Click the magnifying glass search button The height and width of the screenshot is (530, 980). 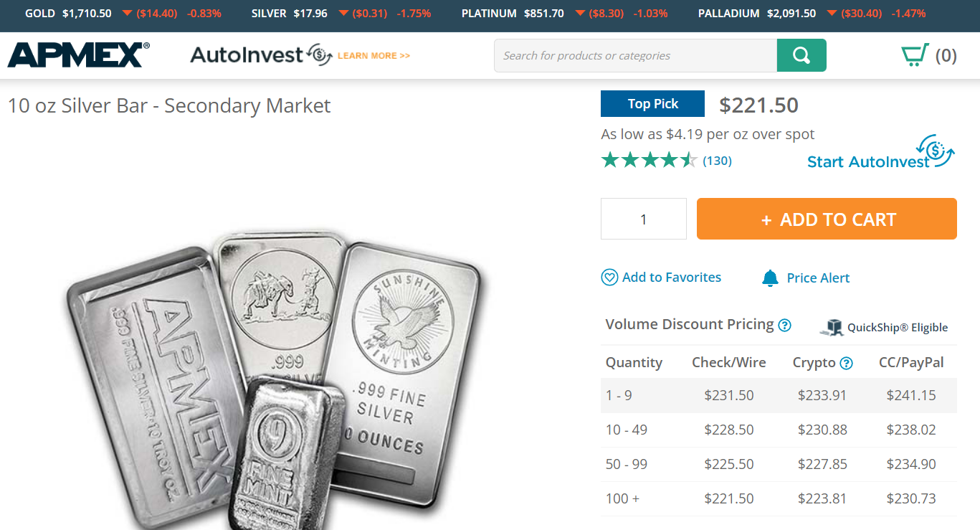coord(801,55)
